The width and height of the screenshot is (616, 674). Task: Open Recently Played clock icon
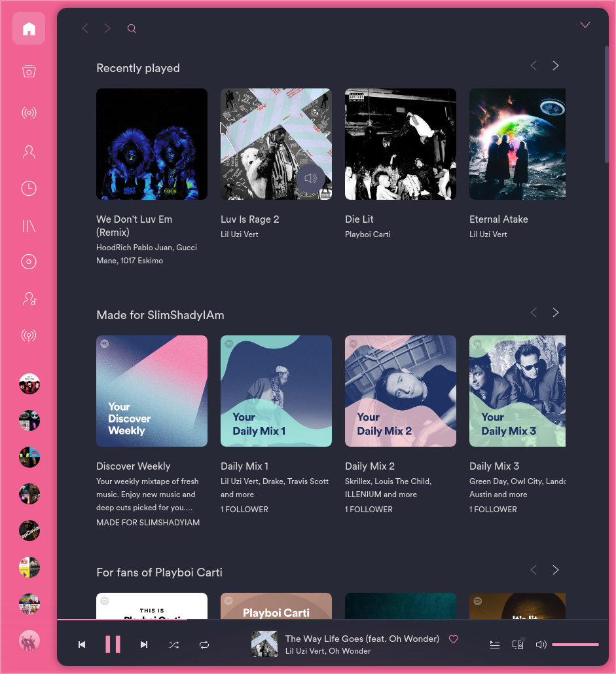pyautogui.click(x=29, y=188)
